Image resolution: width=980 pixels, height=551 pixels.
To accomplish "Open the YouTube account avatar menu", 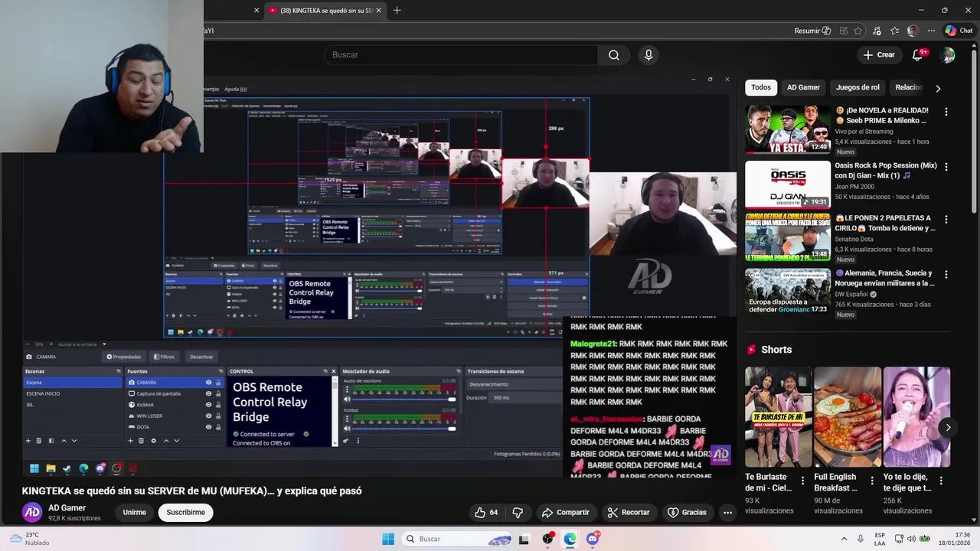I will click(x=948, y=55).
